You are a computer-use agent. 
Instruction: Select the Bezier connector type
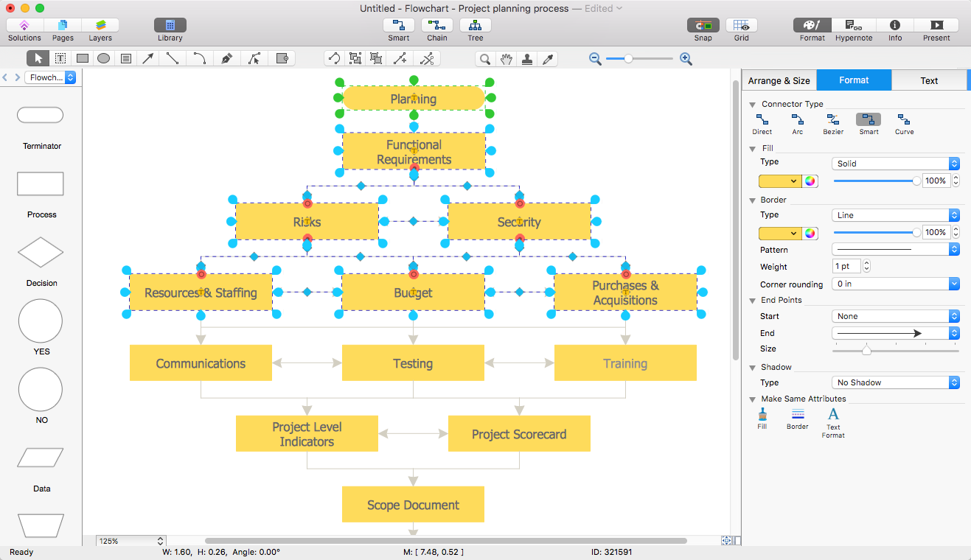833,120
